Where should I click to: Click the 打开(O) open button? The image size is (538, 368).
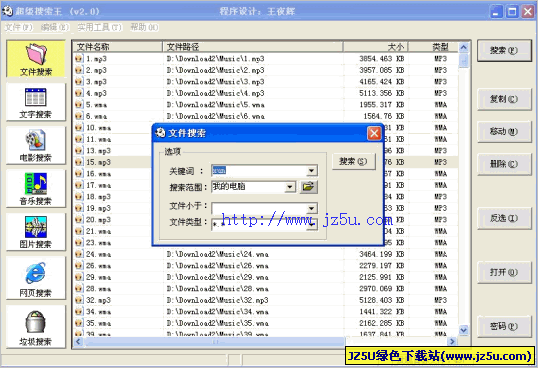pyautogui.click(x=504, y=272)
